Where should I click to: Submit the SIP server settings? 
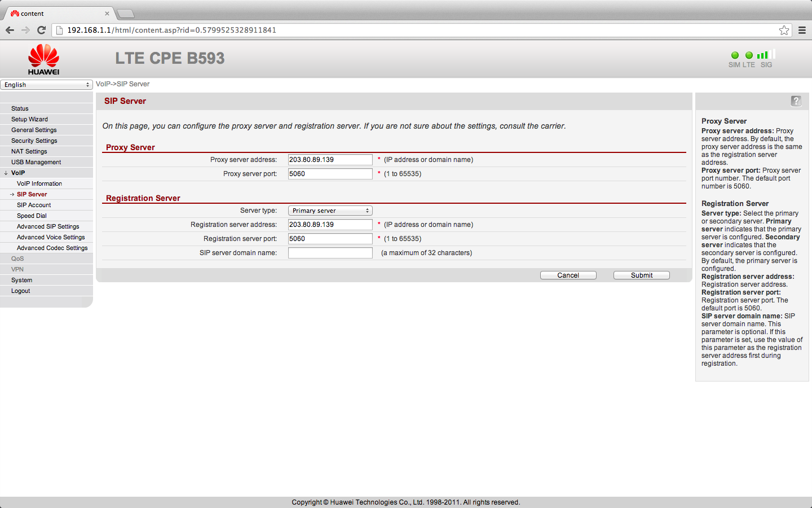pos(642,275)
